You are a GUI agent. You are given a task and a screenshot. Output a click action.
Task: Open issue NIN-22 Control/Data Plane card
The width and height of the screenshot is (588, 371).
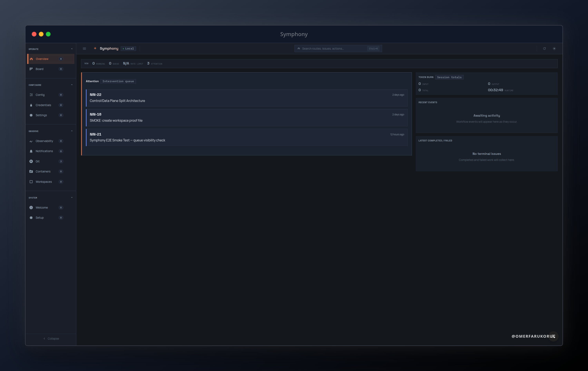247,98
